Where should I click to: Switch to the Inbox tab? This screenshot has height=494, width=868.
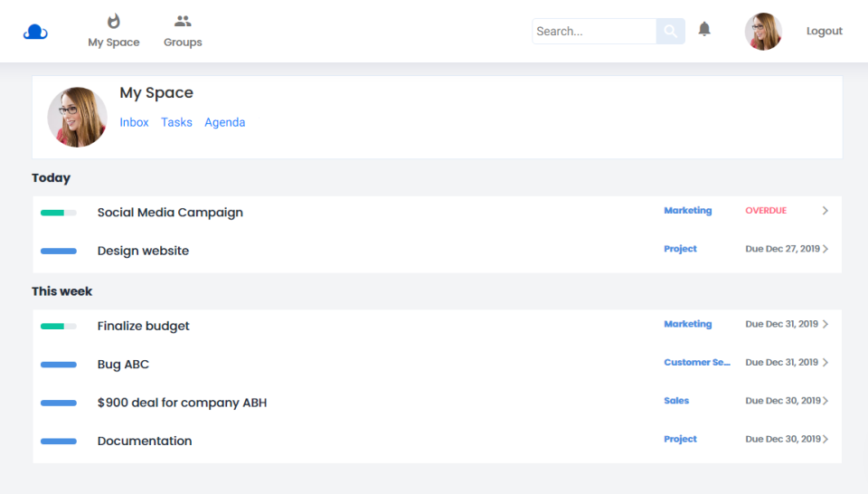[134, 122]
